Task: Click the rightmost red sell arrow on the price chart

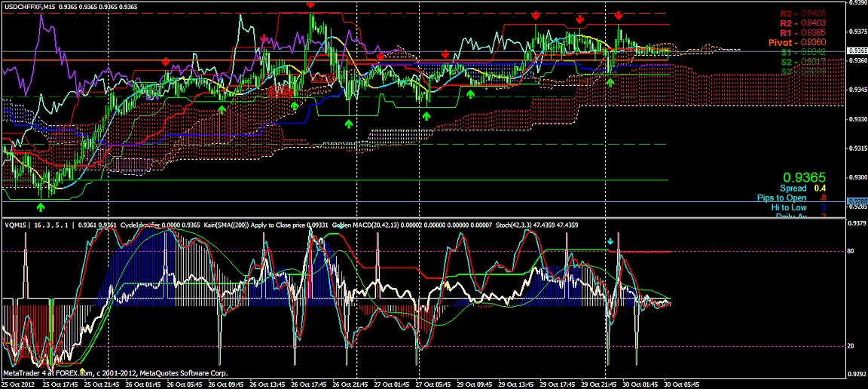Action: point(619,15)
